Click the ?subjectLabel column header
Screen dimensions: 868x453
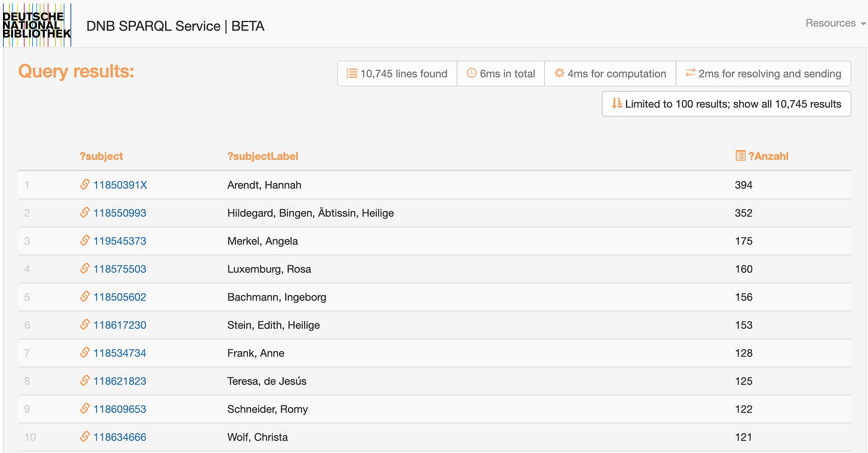(263, 156)
